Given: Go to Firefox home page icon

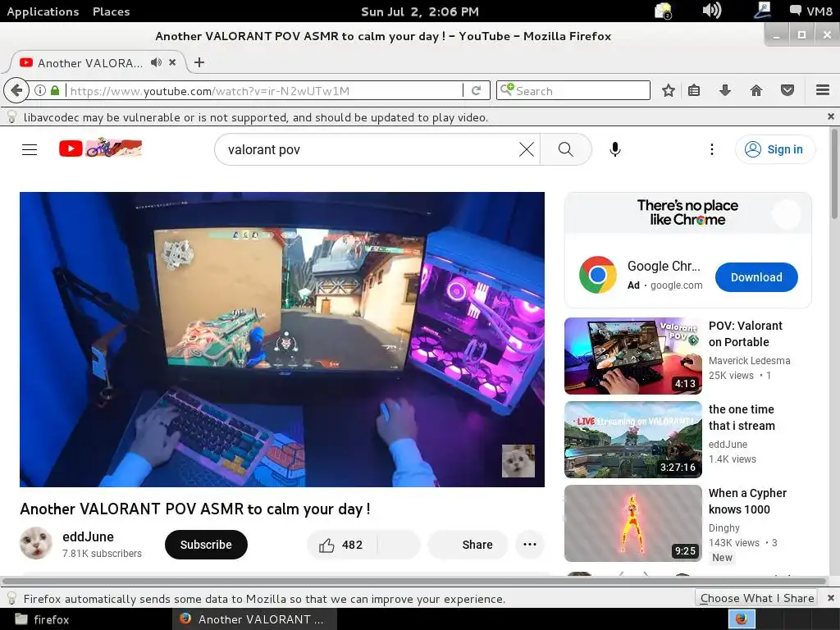Looking at the screenshot, I should [756, 90].
